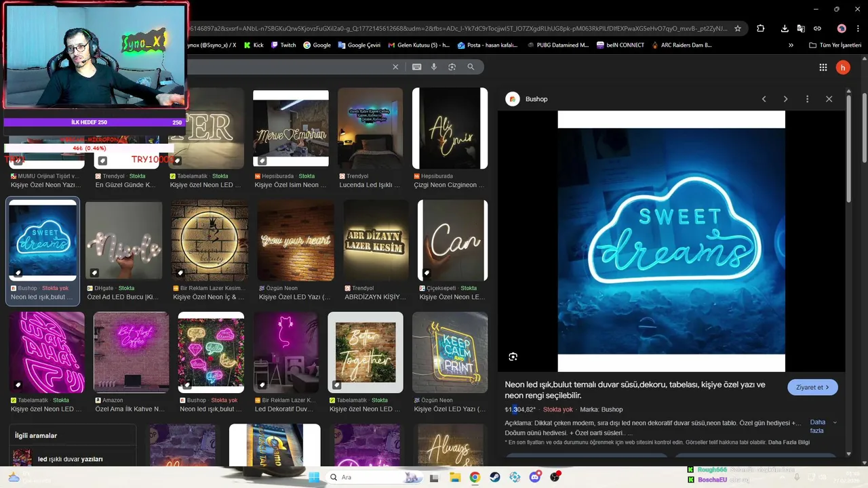Open the ARC Raiders bookmark
The width and height of the screenshot is (868, 488).
point(681,45)
